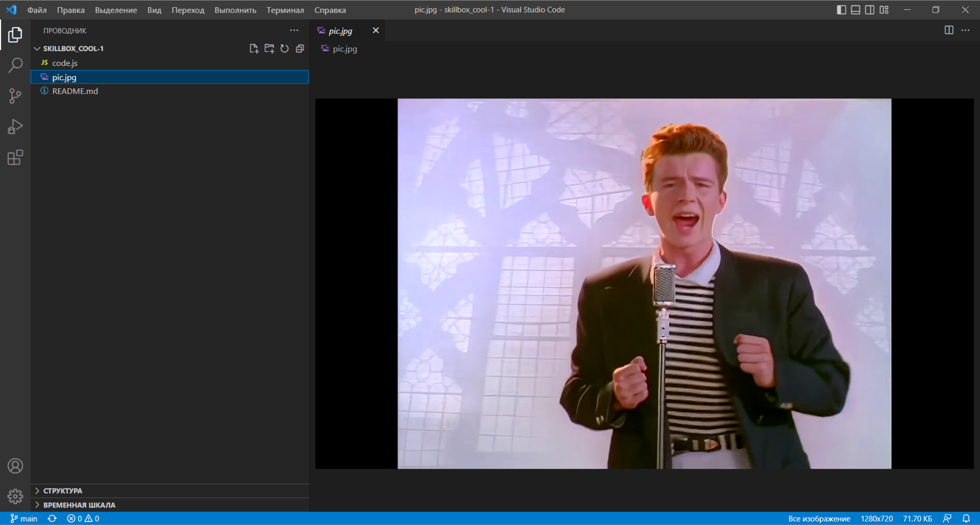Viewport: 980px width, 525px height.
Task: Toggle the secondary side bar visibility
Action: coord(870,10)
